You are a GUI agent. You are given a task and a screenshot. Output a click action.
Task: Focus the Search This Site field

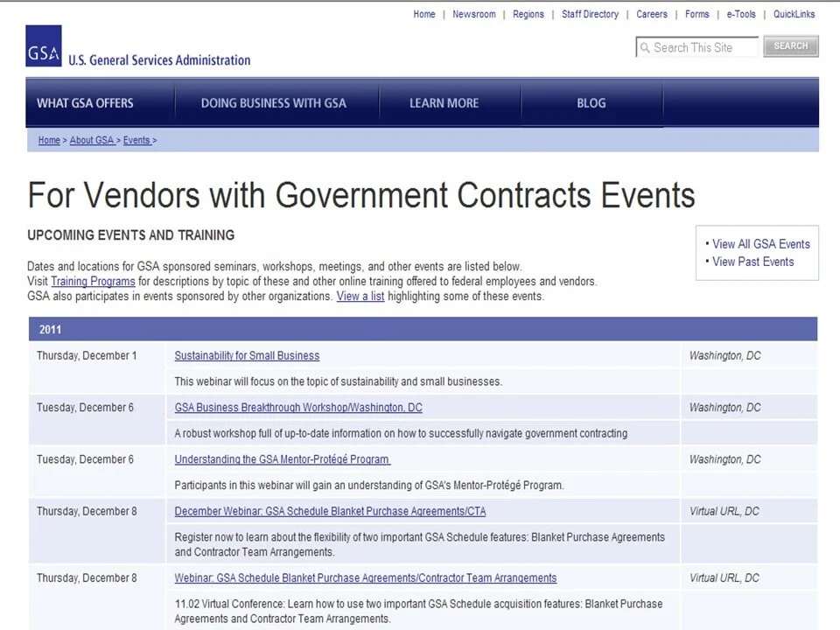[697, 47]
